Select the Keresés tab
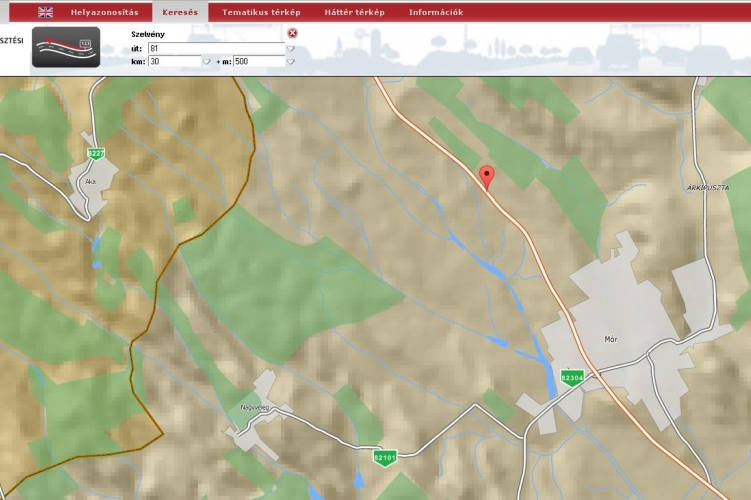Image resolution: width=751 pixels, height=500 pixels. click(180, 12)
